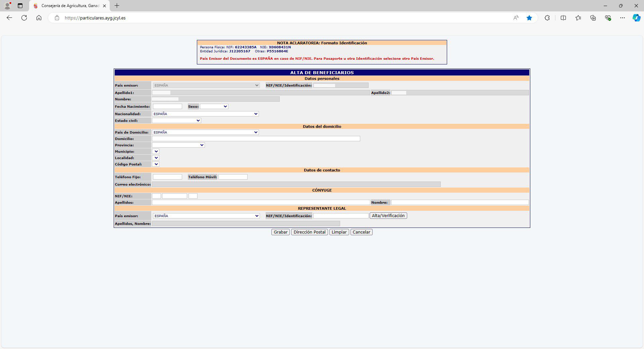
Task: Click the Fecha Nacimiento field
Action: [x=167, y=106]
